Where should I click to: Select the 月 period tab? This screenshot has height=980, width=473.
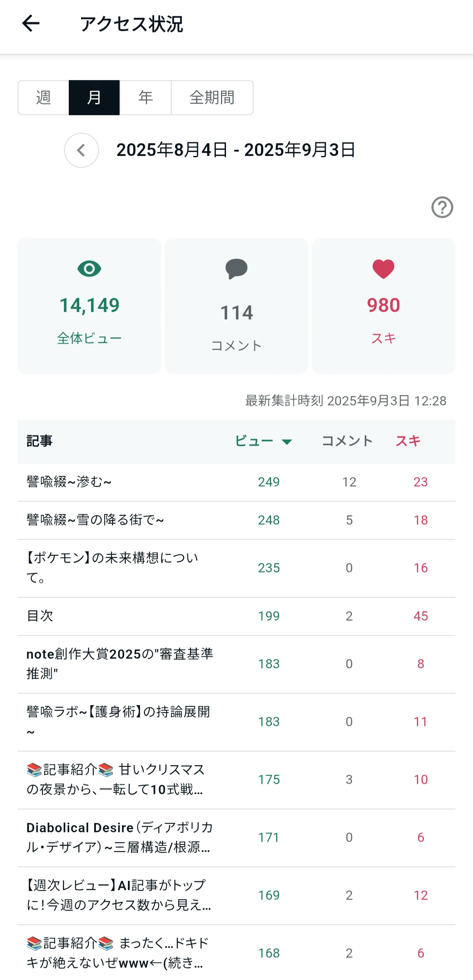pos(94,98)
